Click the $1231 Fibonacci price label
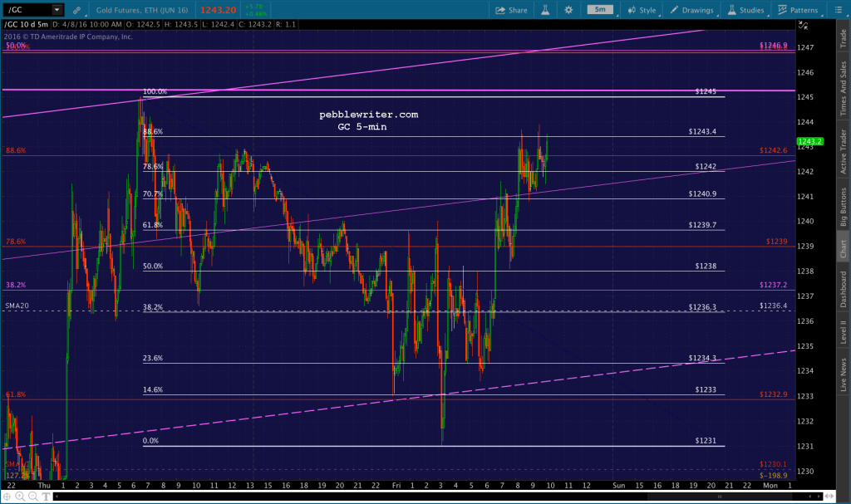 pyautogui.click(x=706, y=441)
